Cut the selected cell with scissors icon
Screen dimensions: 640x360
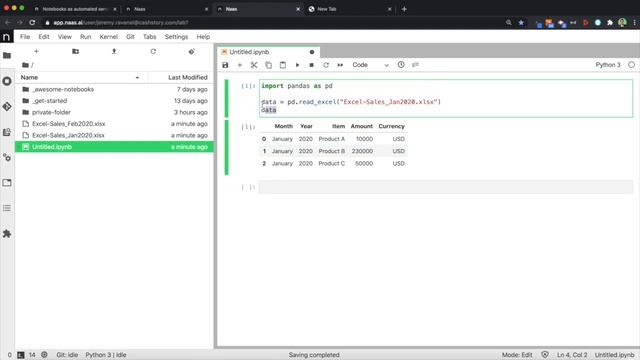click(x=254, y=65)
